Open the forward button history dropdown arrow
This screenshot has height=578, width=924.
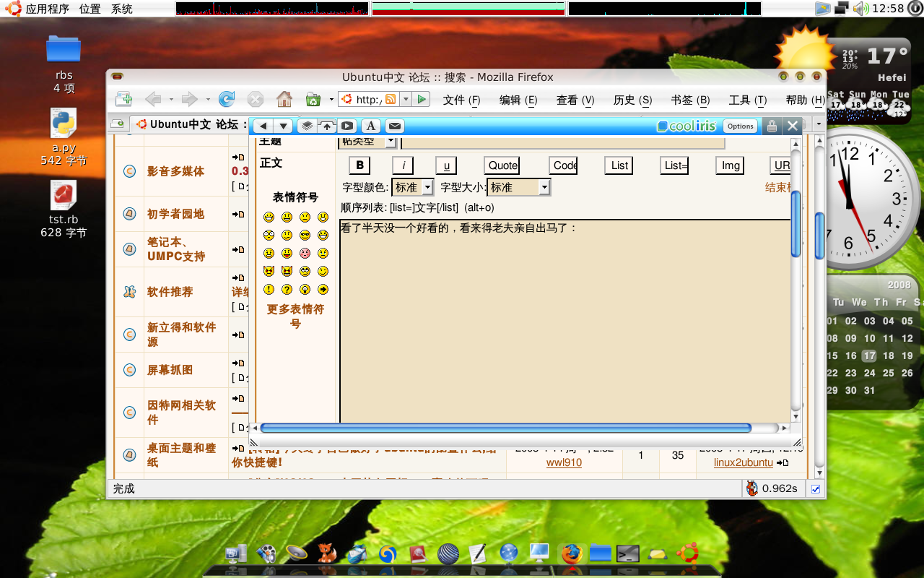pos(208,100)
